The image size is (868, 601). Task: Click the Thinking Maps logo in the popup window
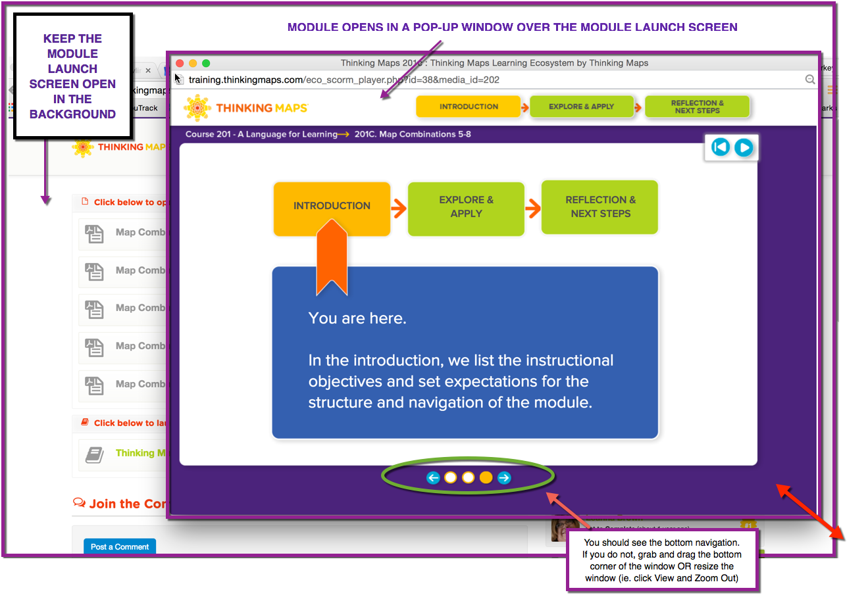[245, 108]
